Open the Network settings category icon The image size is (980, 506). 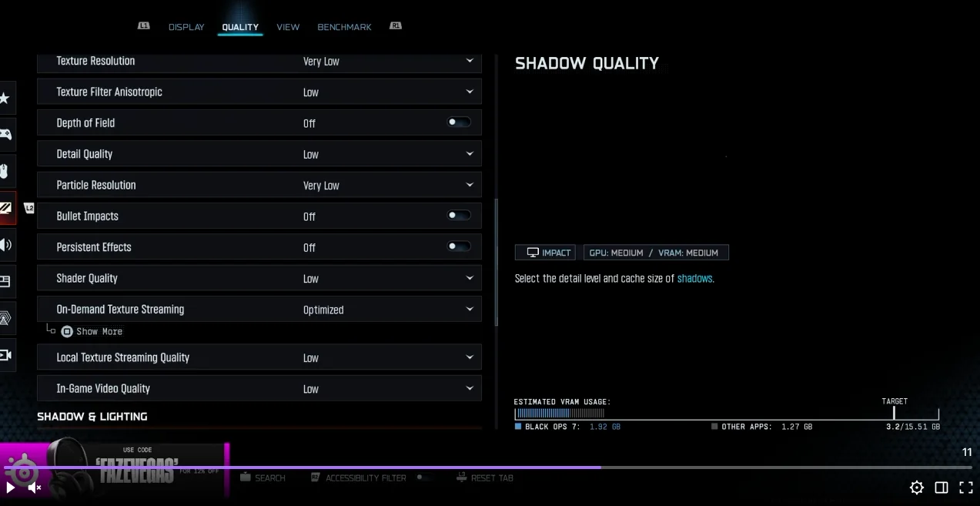coord(6,318)
